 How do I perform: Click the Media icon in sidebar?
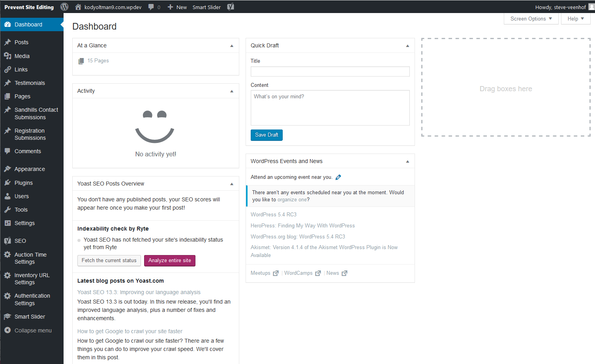point(8,56)
